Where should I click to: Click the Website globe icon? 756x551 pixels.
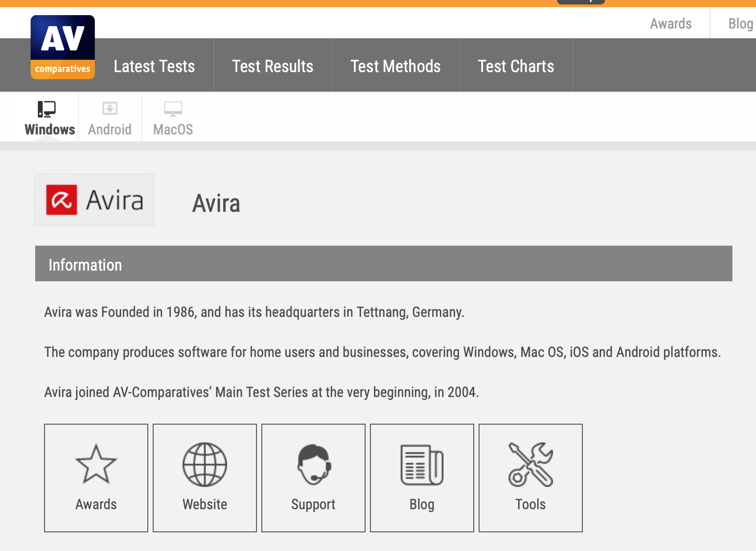click(x=205, y=464)
